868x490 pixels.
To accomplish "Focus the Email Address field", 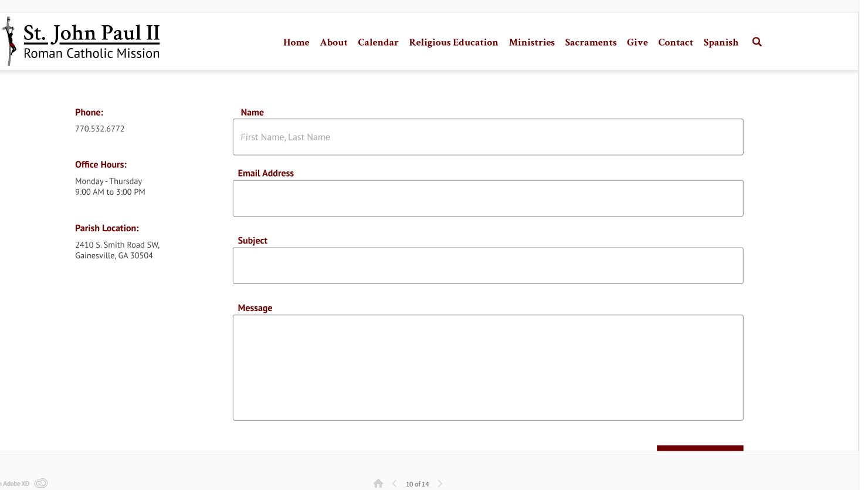I will coord(488,198).
